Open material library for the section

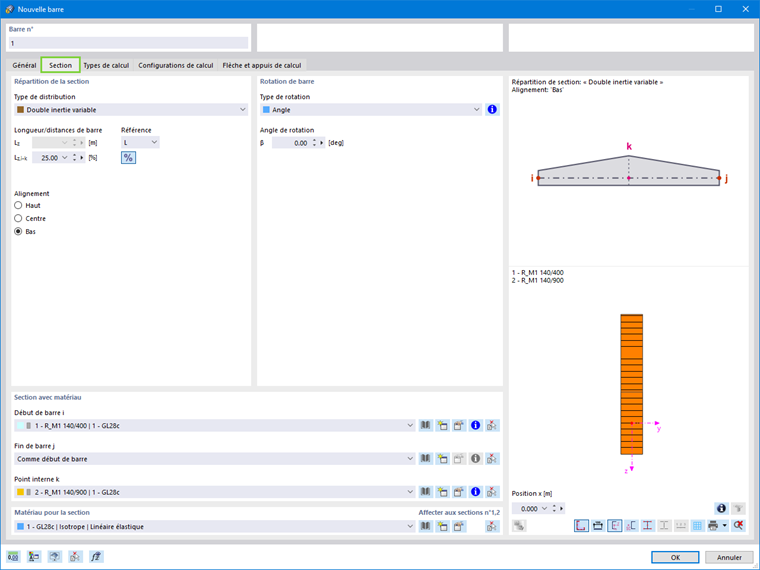pos(425,526)
